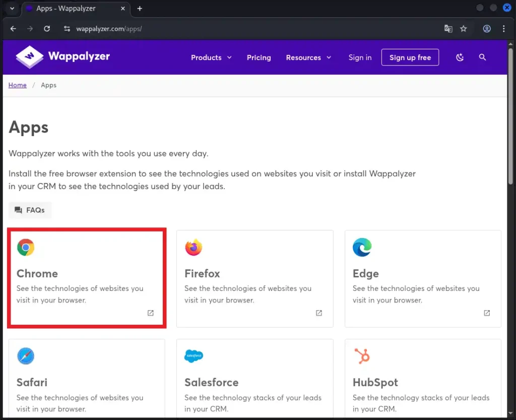Image resolution: width=516 pixels, height=420 pixels.
Task: Open the Resources dropdown
Action: coord(308,57)
